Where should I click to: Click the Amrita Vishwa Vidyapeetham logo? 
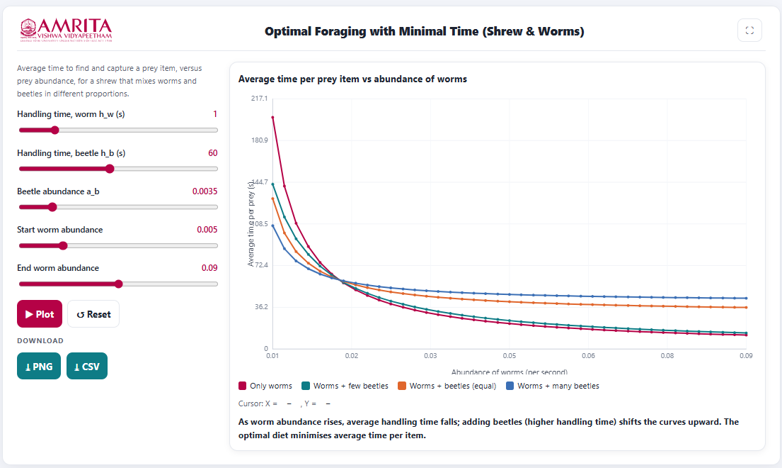(66, 30)
